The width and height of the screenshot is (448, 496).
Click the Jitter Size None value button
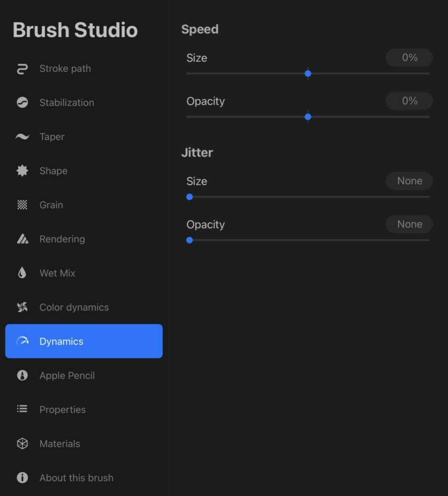pyautogui.click(x=409, y=181)
